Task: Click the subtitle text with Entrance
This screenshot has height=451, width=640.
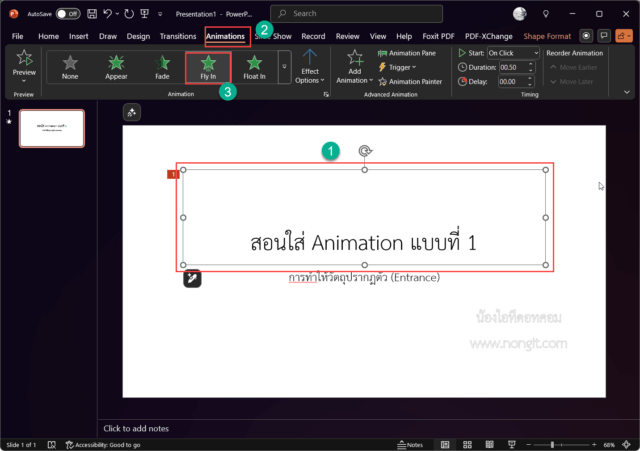Action: click(364, 278)
